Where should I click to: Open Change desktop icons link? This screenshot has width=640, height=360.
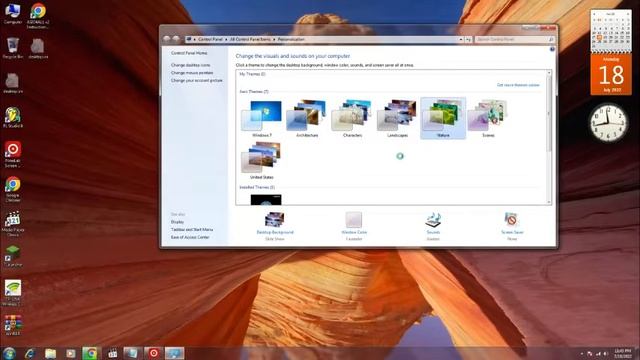[x=191, y=65]
